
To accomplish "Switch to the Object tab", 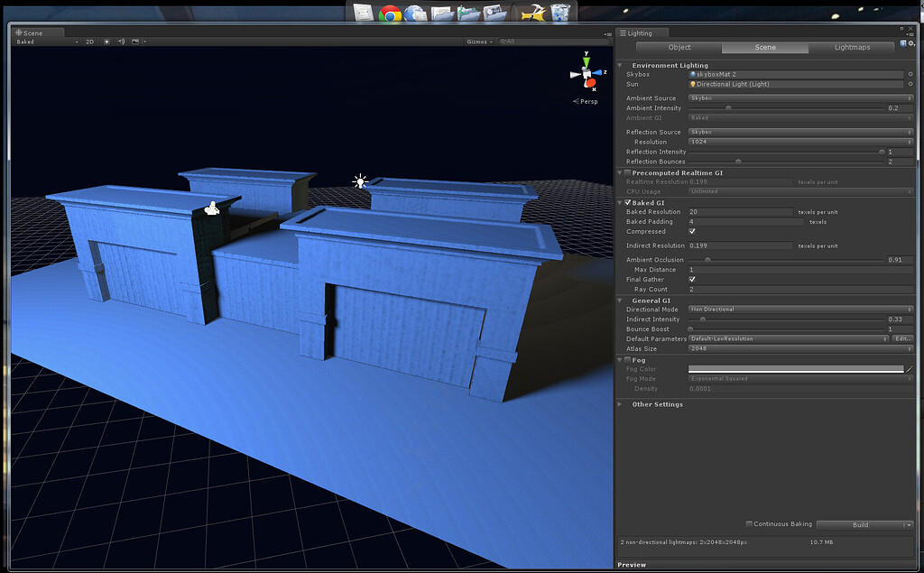I will 679,47.
